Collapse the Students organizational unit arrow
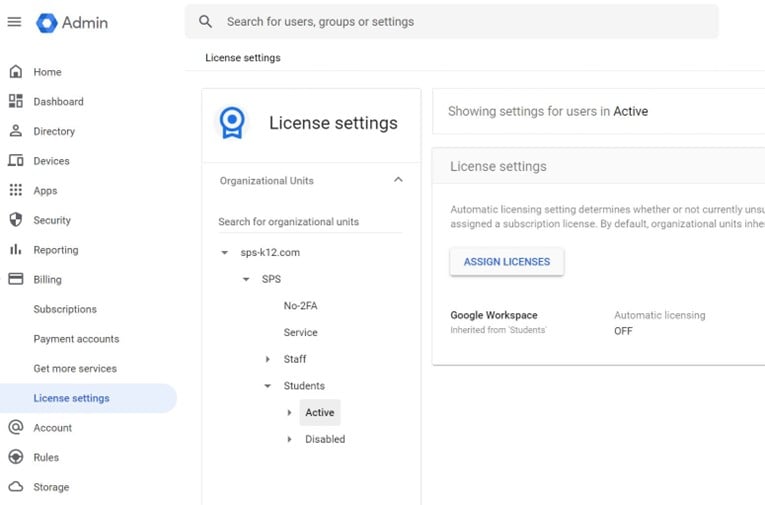This screenshot has width=765, height=505. pyautogui.click(x=267, y=386)
